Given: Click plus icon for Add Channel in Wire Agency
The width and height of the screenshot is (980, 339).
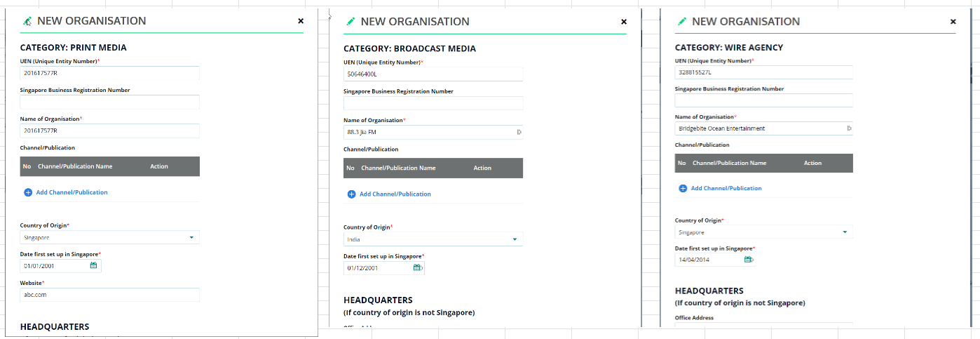Looking at the screenshot, I should (x=683, y=188).
